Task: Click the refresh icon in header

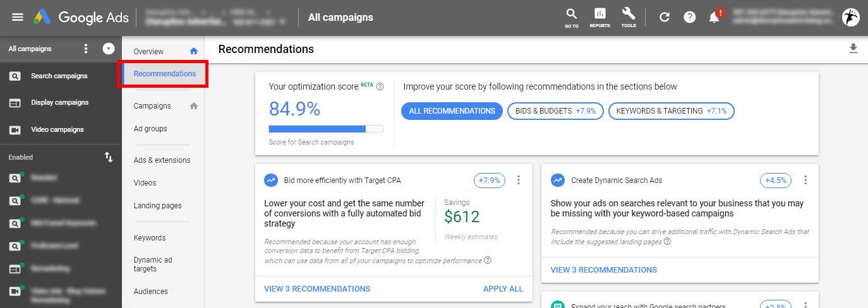Action: point(665,18)
